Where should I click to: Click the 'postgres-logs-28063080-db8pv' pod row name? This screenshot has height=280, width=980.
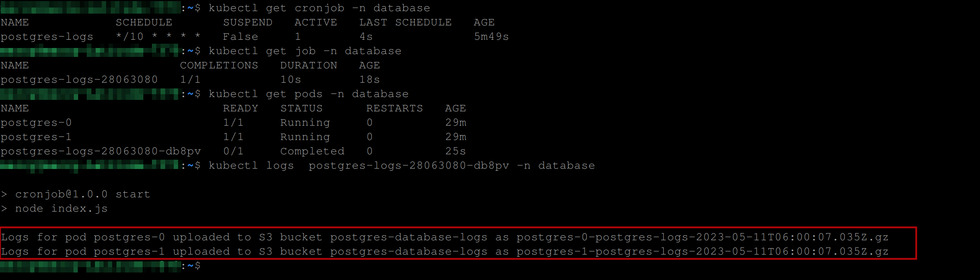pyautogui.click(x=101, y=151)
